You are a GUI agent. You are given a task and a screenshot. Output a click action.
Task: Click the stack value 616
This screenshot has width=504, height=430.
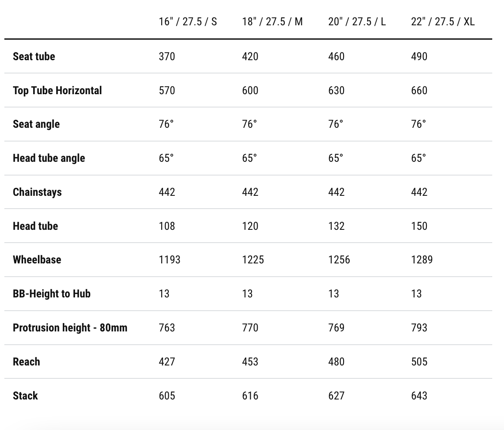click(250, 396)
